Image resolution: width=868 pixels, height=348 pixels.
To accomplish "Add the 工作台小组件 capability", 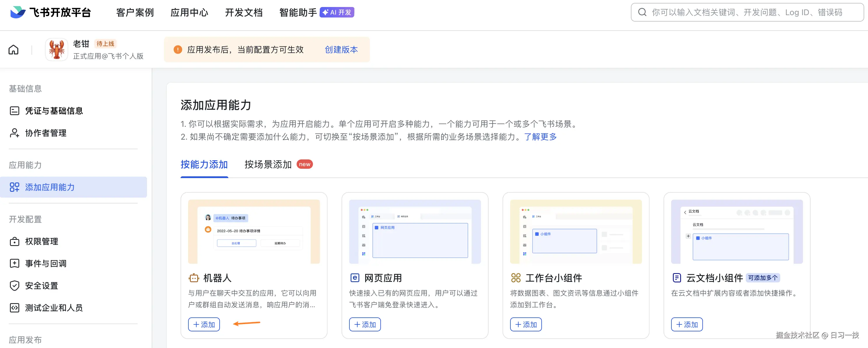I will pos(526,324).
